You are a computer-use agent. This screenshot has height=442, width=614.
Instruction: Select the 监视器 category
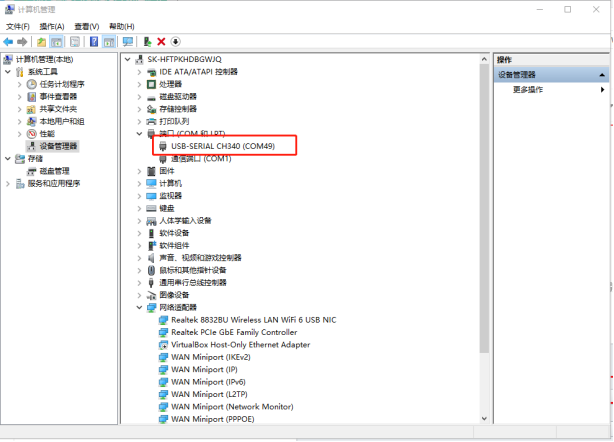pos(170,196)
